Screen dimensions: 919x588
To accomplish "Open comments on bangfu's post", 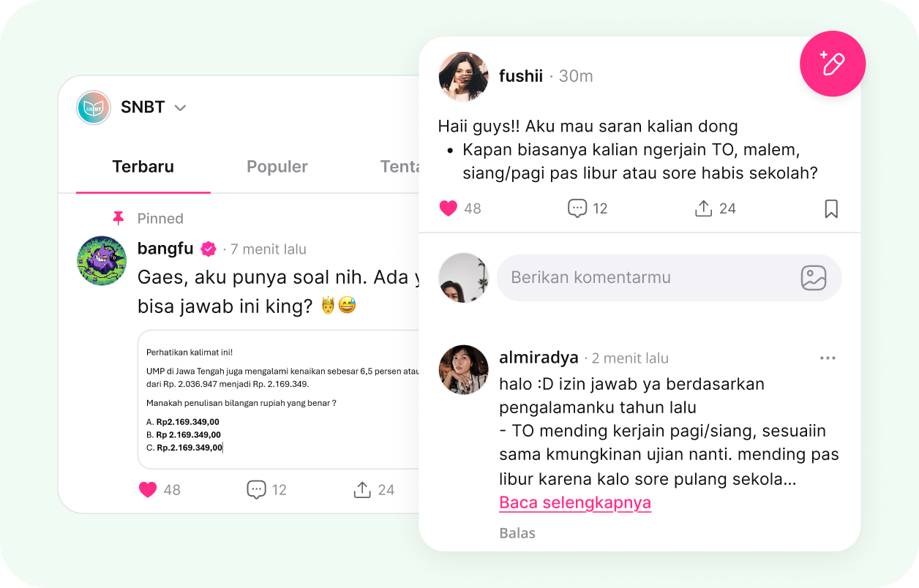I will (256, 490).
